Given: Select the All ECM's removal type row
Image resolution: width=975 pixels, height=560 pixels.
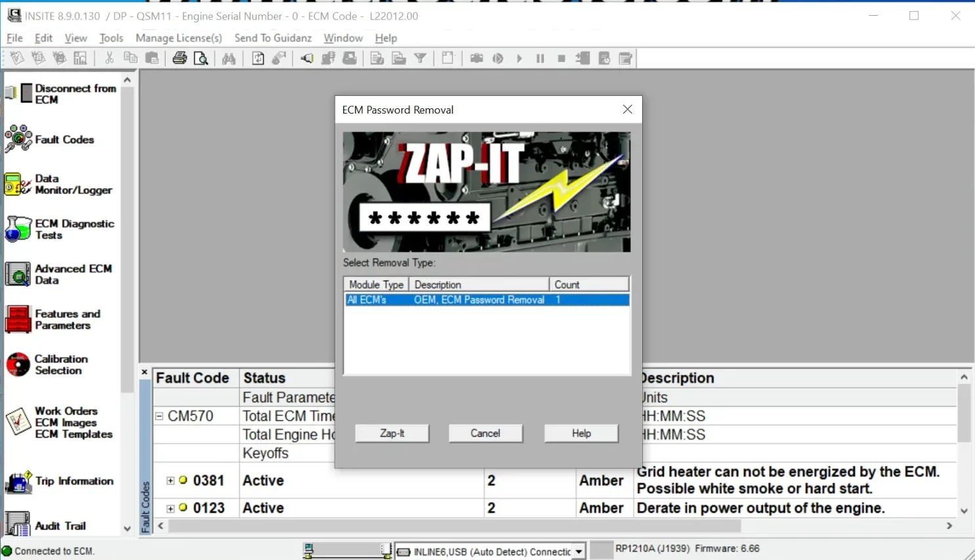Looking at the screenshot, I should 487,300.
